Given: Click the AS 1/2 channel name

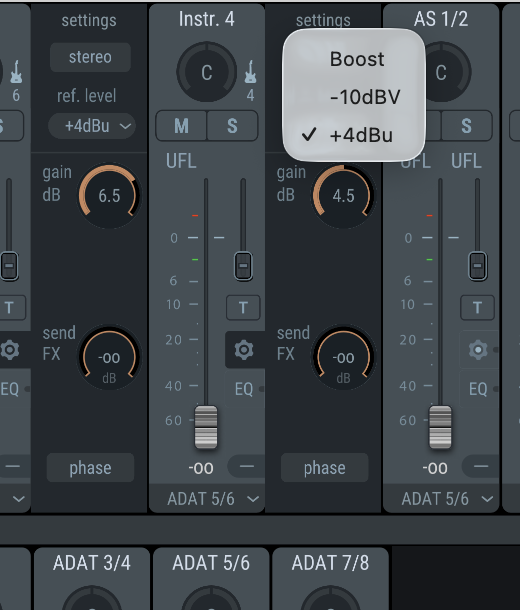Looking at the screenshot, I should [x=441, y=19].
